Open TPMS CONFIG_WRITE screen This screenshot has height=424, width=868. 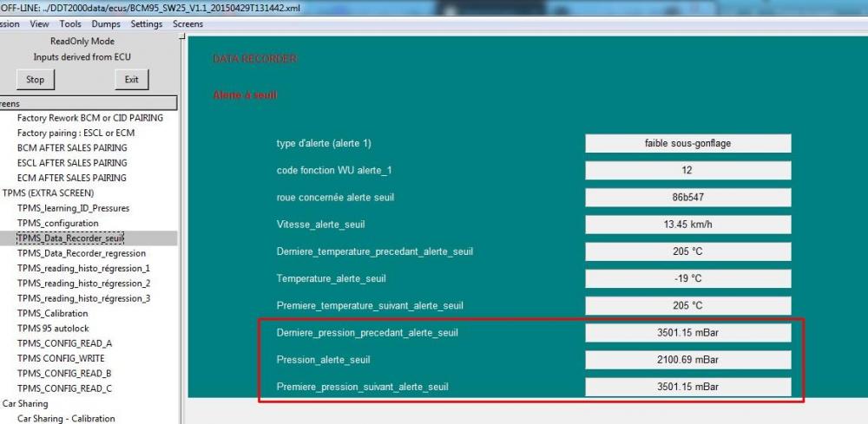coord(61,358)
